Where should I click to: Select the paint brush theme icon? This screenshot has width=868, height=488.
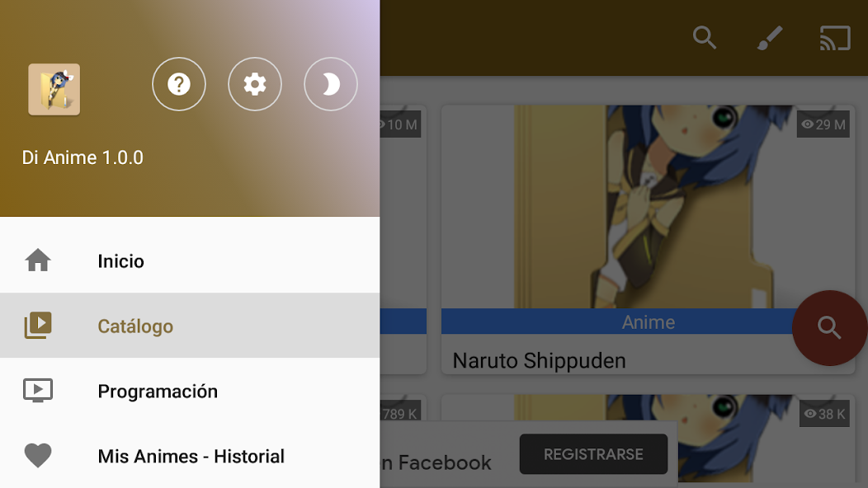tap(770, 38)
